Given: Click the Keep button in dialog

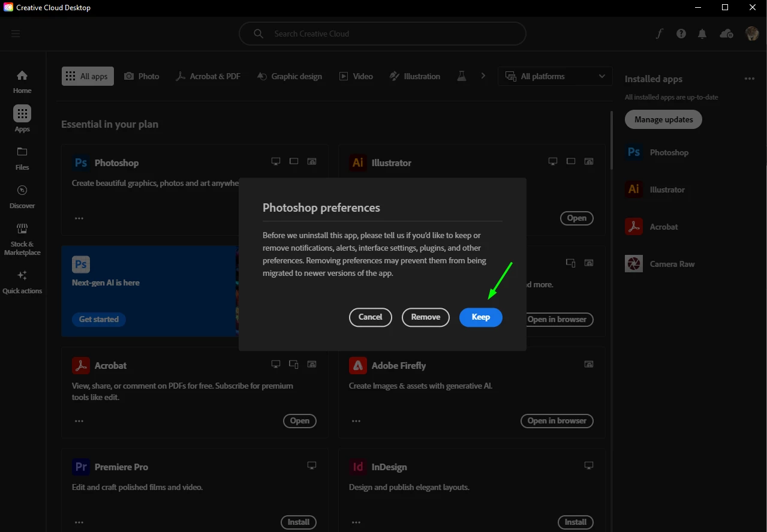Looking at the screenshot, I should (x=480, y=317).
